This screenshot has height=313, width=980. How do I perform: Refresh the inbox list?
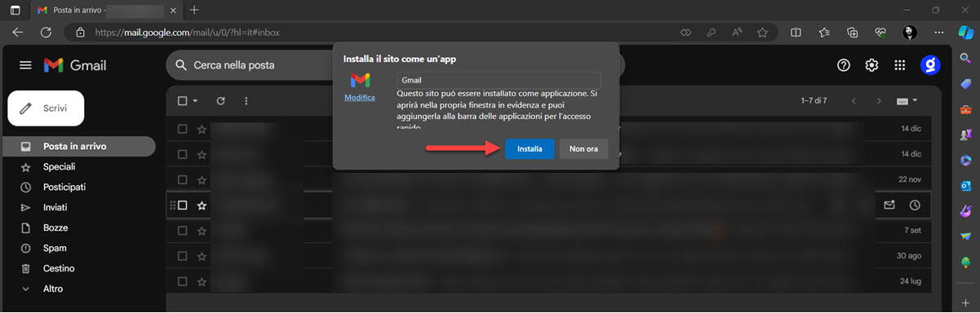coord(220,101)
